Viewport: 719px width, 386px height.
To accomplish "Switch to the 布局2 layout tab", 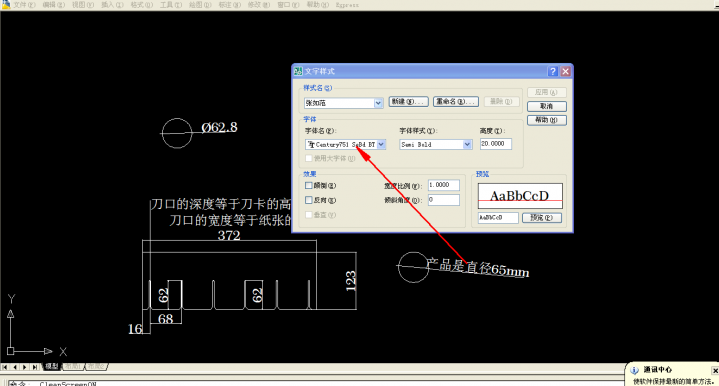I will click(96, 366).
